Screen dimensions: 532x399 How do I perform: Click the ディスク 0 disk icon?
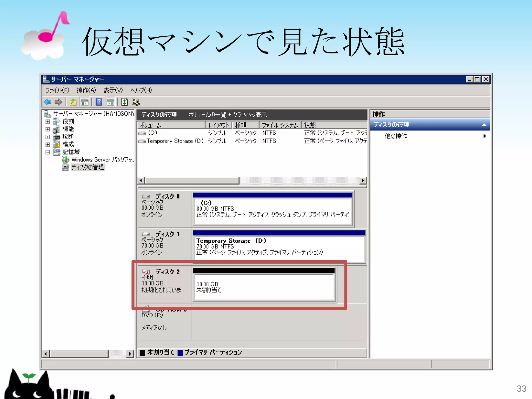tap(146, 196)
